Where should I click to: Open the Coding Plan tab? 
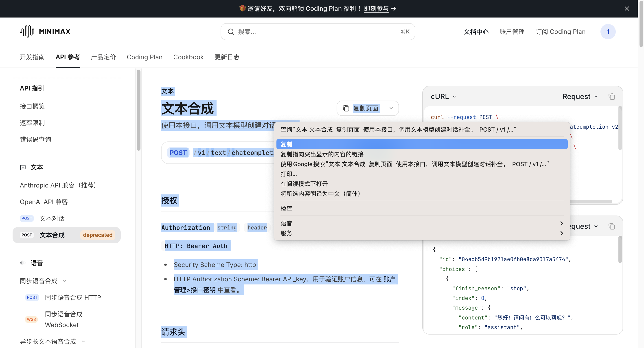pos(145,57)
